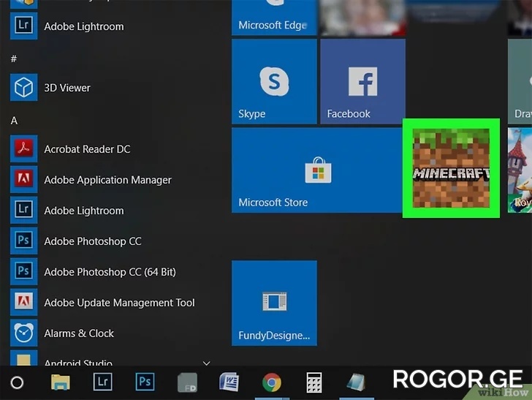Click the # letter header in app list

(14, 59)
